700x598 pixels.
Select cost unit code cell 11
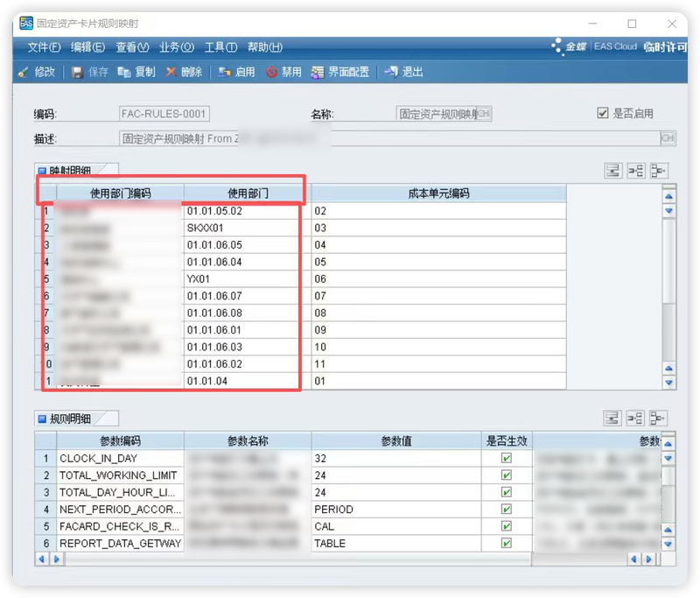[438, 364]
